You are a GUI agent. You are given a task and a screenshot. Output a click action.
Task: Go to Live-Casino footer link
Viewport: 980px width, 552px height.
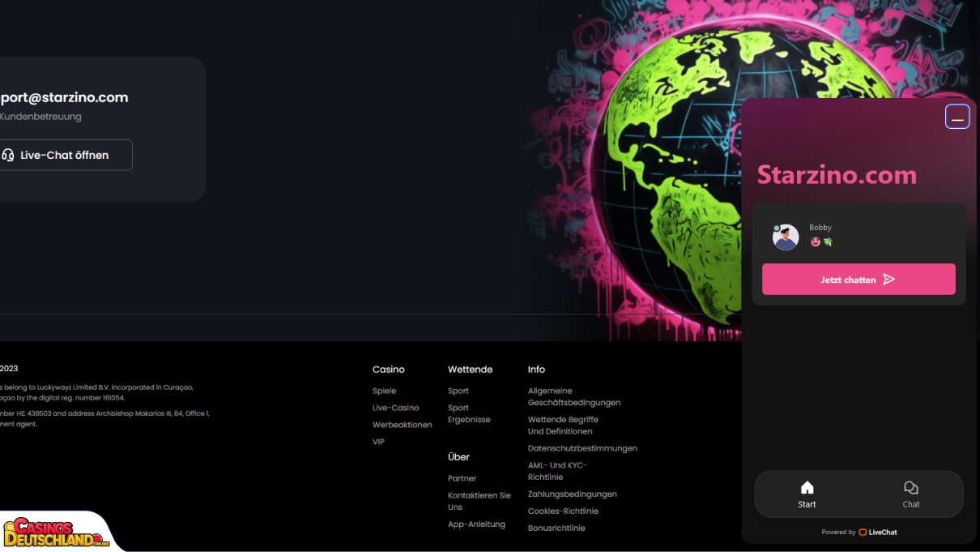tap(395, 408)
